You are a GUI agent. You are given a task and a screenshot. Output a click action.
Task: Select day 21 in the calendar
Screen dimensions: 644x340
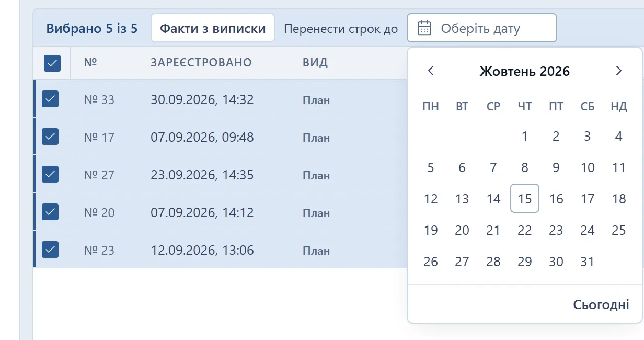[x=493, y=230]
